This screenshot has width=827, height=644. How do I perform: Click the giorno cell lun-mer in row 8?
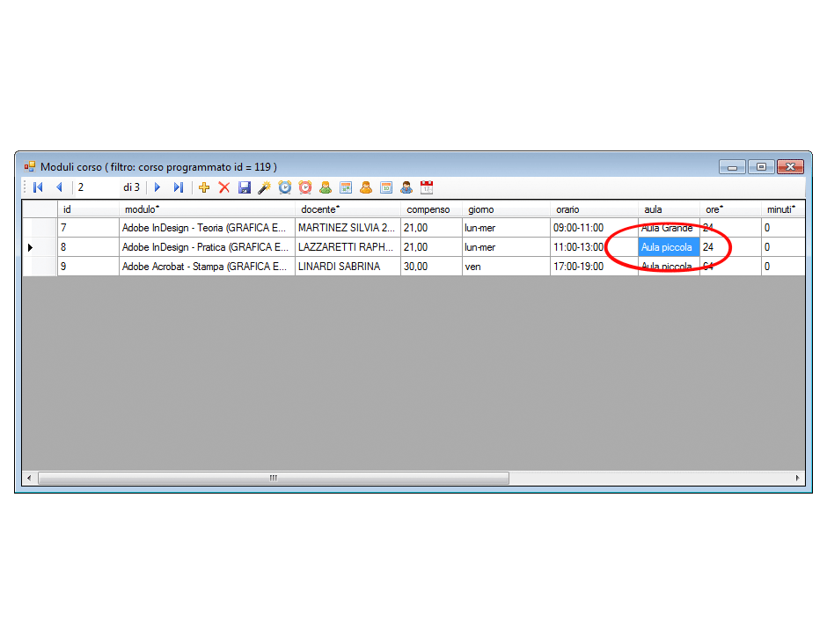[506, 247]
